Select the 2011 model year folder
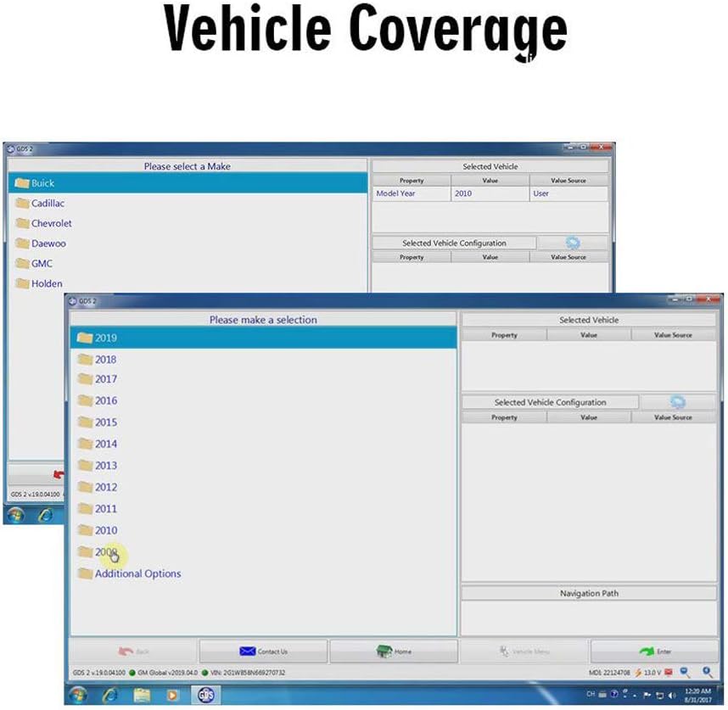 [x=263, y=509]
